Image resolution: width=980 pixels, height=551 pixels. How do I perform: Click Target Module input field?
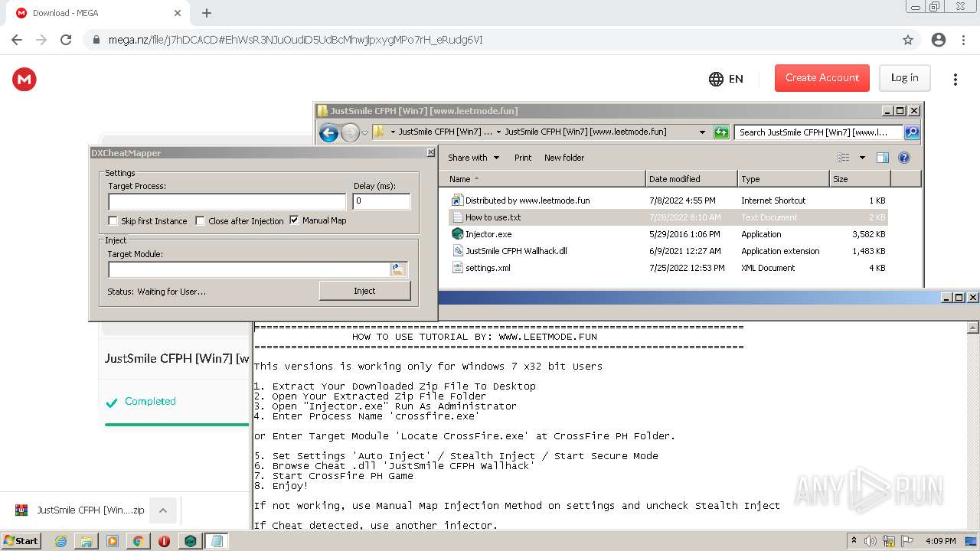tap(249, 269)
